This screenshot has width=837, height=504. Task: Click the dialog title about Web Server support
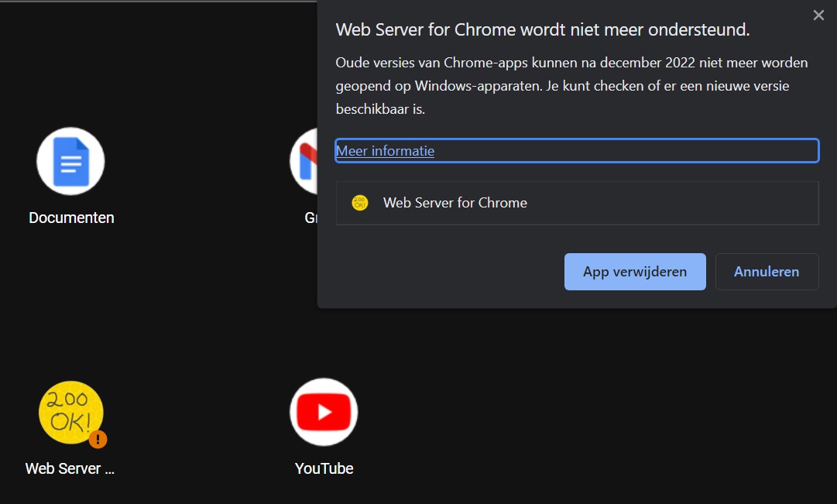click(542, 30)
